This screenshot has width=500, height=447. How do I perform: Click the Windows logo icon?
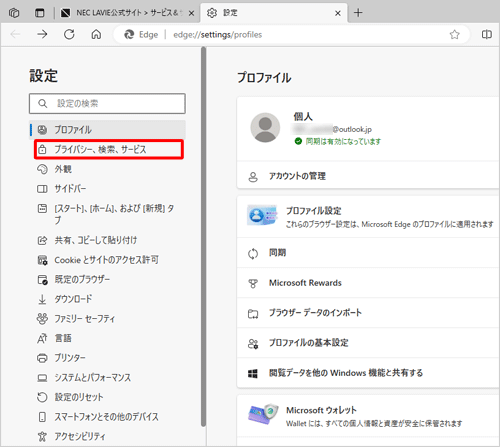pos(253,374)
